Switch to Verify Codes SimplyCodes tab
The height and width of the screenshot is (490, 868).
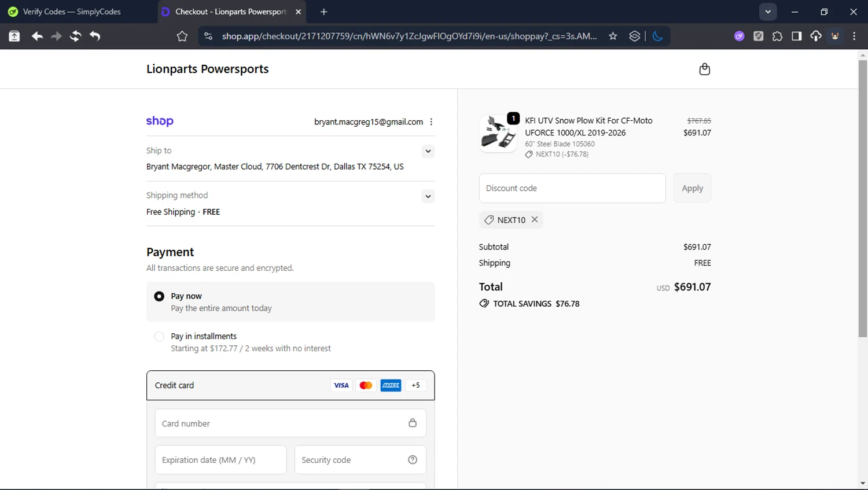pyautogui.click(x=72, y=12)
